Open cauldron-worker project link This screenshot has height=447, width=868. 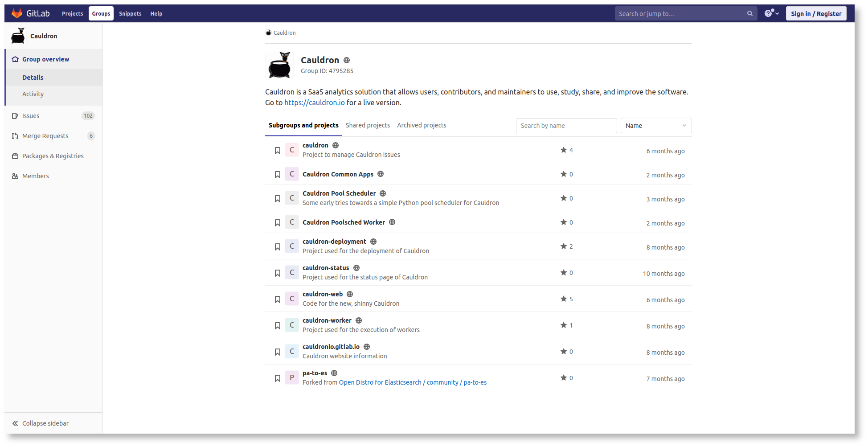327,320
